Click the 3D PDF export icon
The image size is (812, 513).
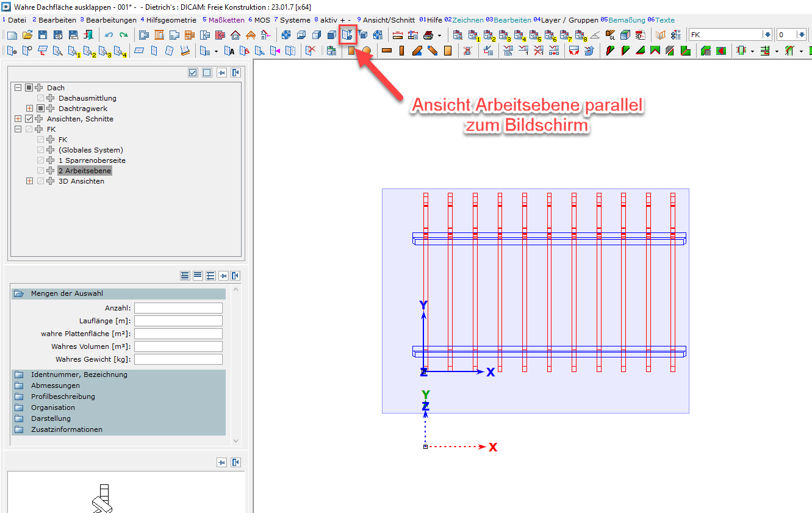pos(640,35)
